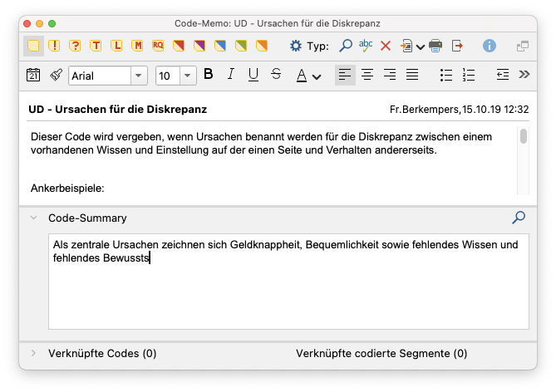Viewport: 556px width, 392px height.
Task: Delete memo with the red X icon
Action: pos(386,46)
